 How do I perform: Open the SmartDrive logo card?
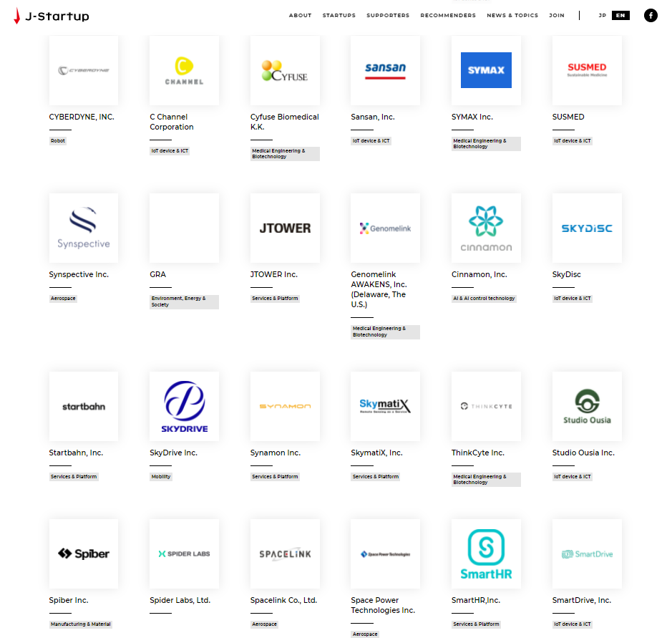coord(587,554)
